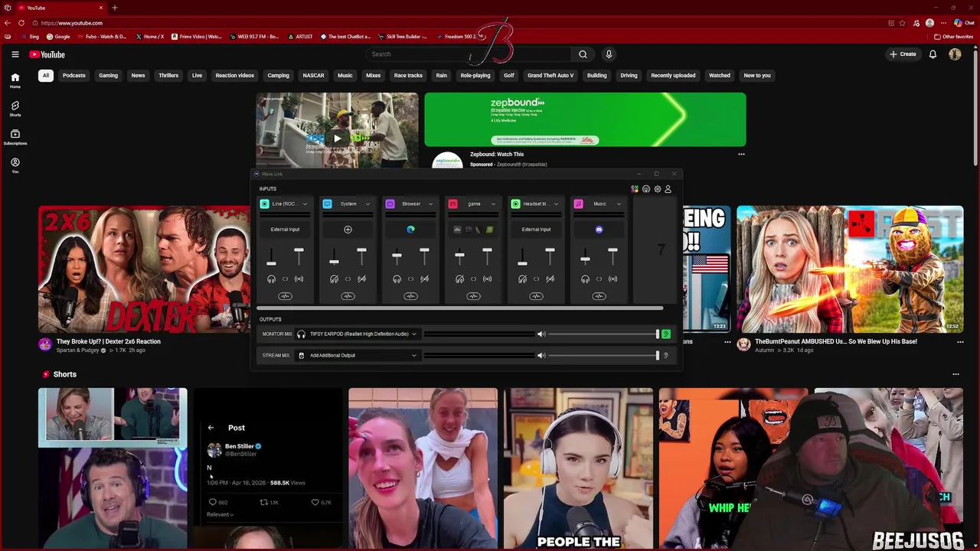Click the Browser channel monitor fader
The height and width of the screenshot is (551, 980).
pyautogui.click(x=397, y=256)
